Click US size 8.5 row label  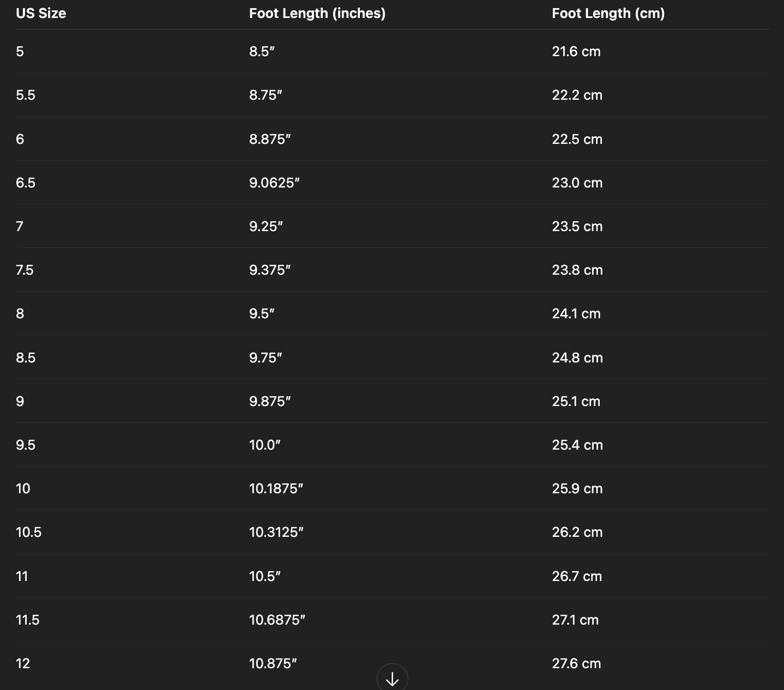[x=26, y=358]
